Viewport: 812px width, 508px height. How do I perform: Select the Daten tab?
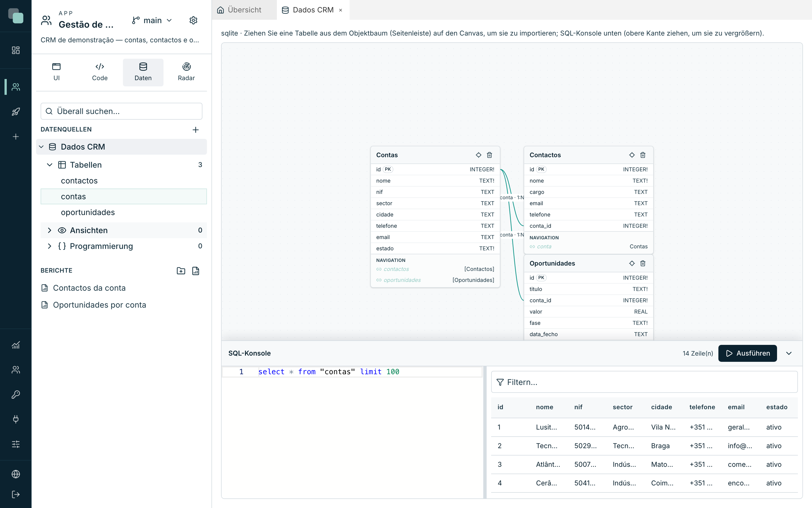point(143,72)
